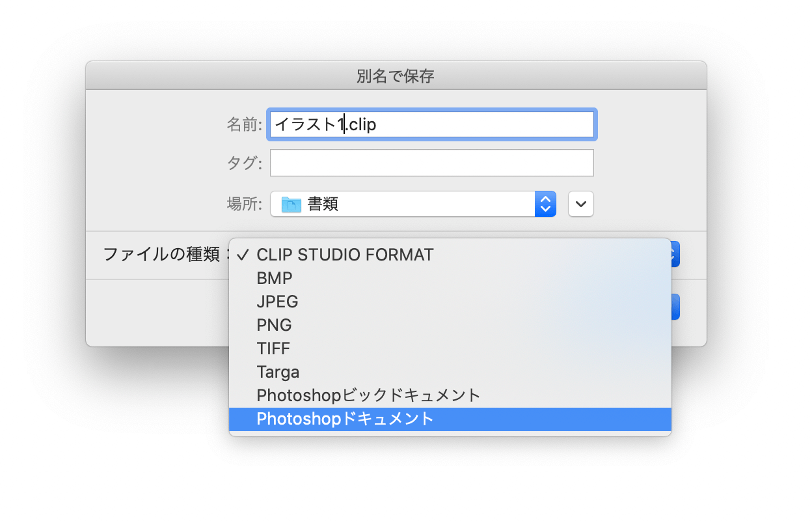812x521 pixels.
Task: Choose Photoshopビックドキュメント format
Action: pyautogui.click(x=368, y=395)
